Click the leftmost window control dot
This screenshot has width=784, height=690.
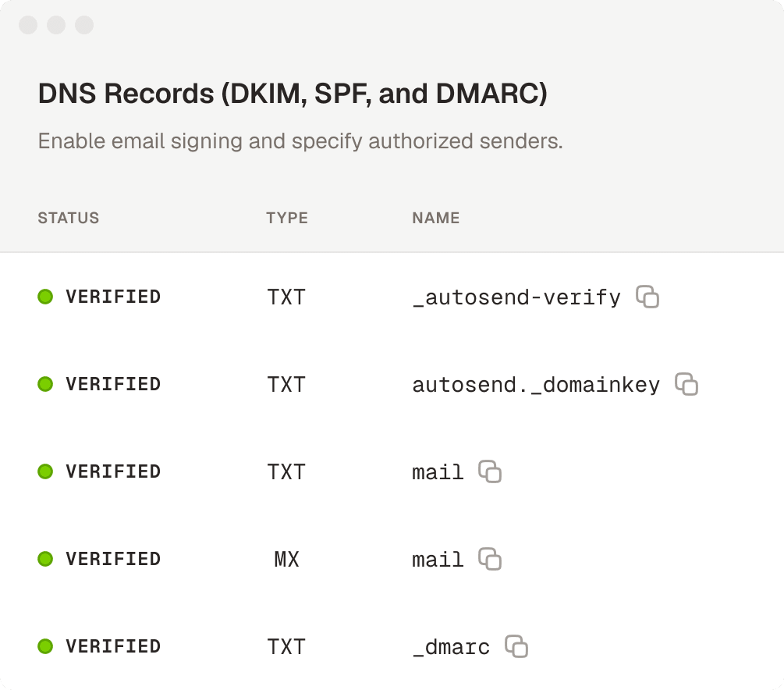click(x=28, y=25)
